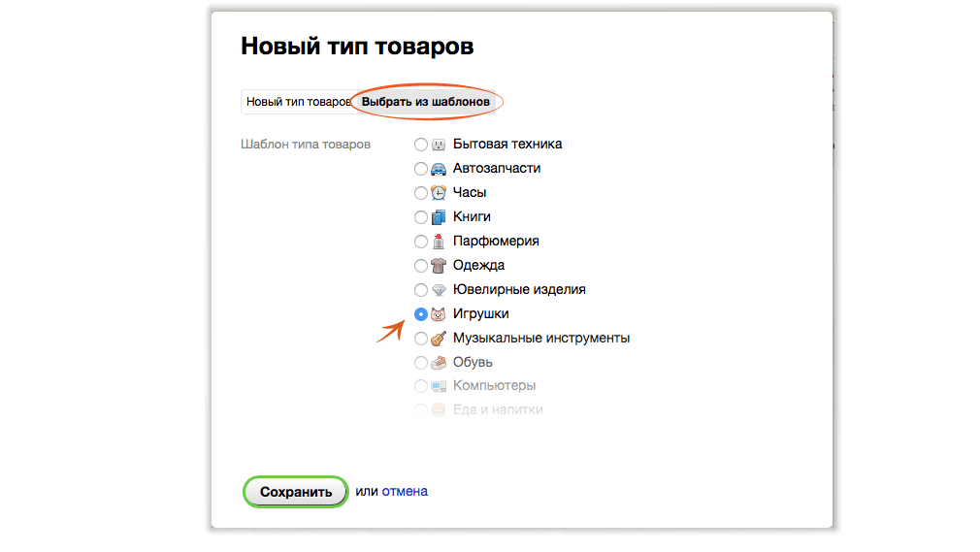
Task: Click the clock icon beside Часы
Action: (x=439, y=193)
